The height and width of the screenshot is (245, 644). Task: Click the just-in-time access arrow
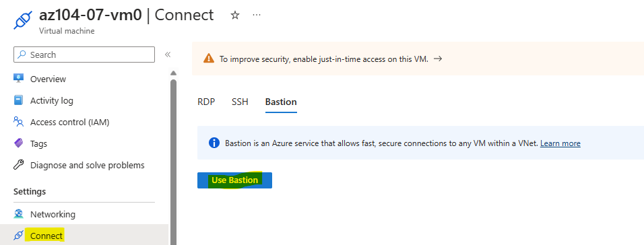point(438,59)
